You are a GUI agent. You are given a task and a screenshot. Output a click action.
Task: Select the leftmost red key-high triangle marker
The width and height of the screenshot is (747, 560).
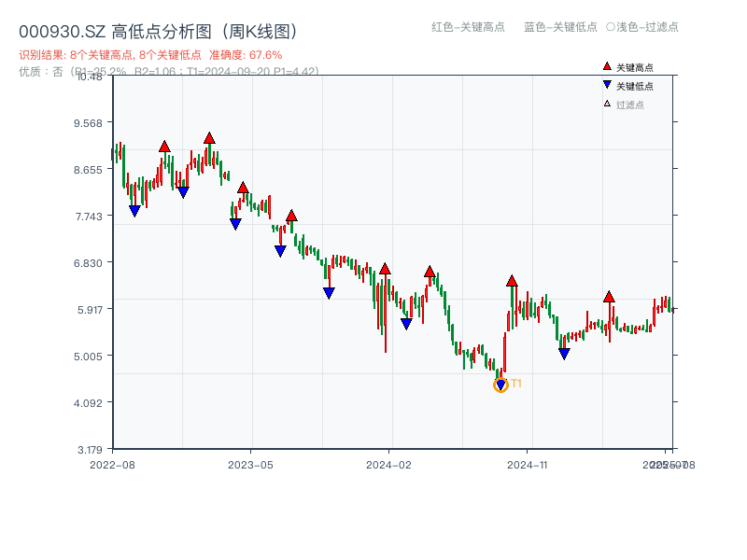tap(164, 147)
